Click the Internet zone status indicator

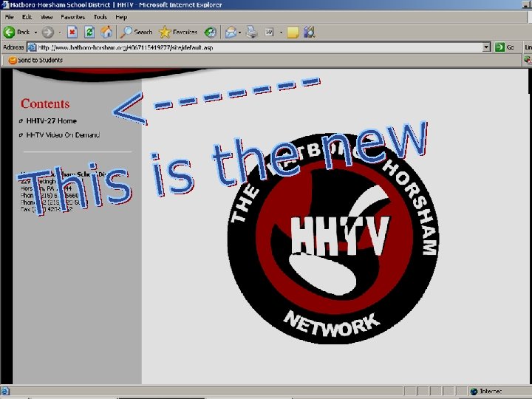[486, 391]
